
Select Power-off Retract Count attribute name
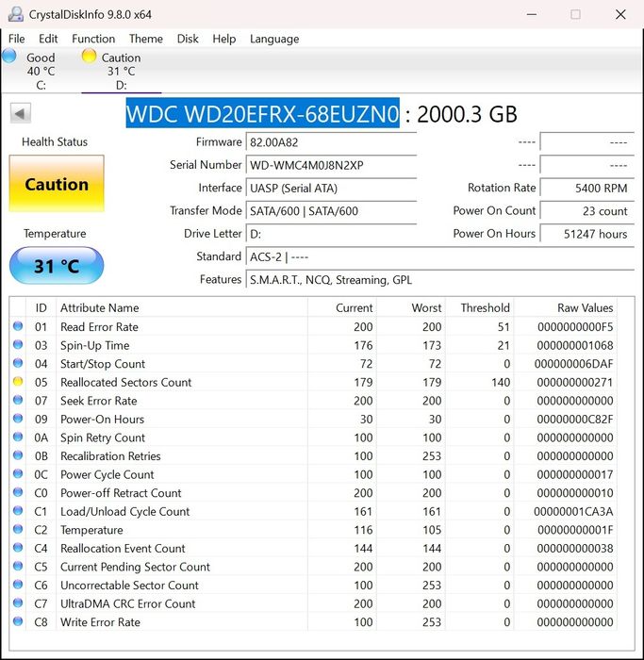coord(121,492)
